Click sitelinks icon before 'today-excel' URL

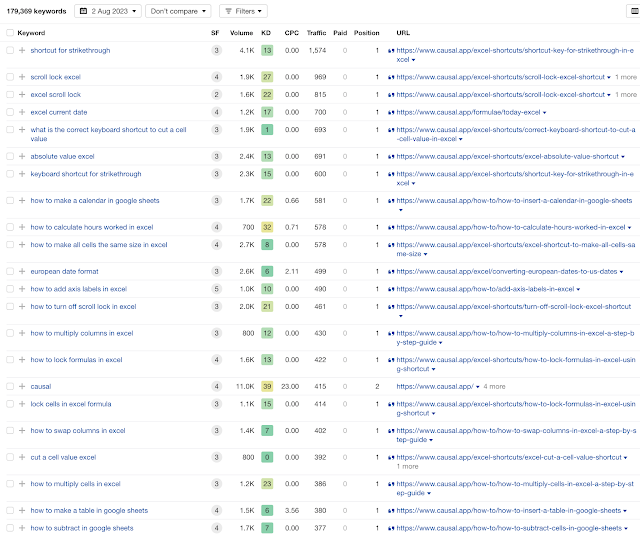click(x=391, y=112)
